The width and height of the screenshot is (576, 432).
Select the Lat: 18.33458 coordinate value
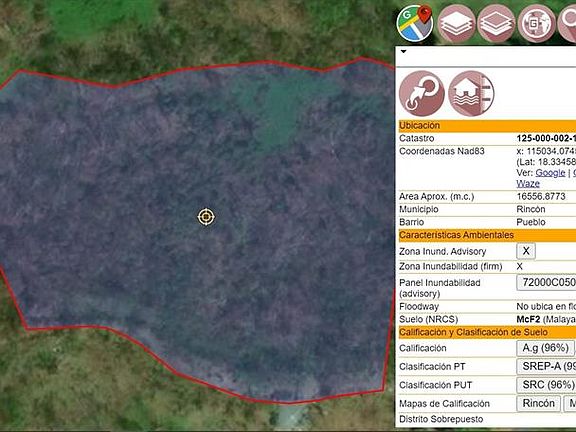click(x=546, y=162)
